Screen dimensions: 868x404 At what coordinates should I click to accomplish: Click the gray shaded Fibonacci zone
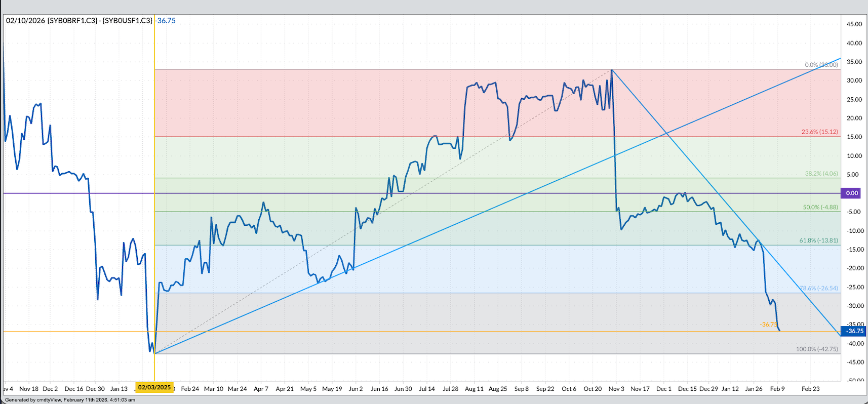456,324
